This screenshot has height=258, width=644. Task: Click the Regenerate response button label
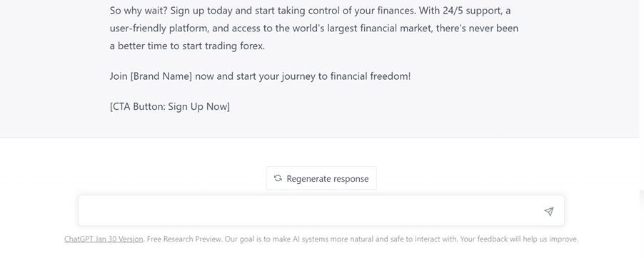pyautogui.click(x=327, y=179)
